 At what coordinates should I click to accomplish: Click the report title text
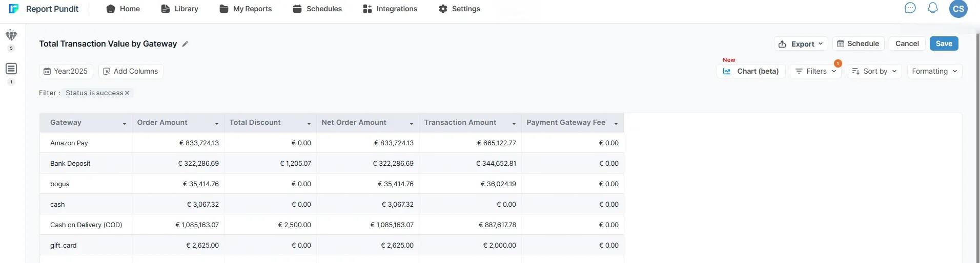[108, 44]
